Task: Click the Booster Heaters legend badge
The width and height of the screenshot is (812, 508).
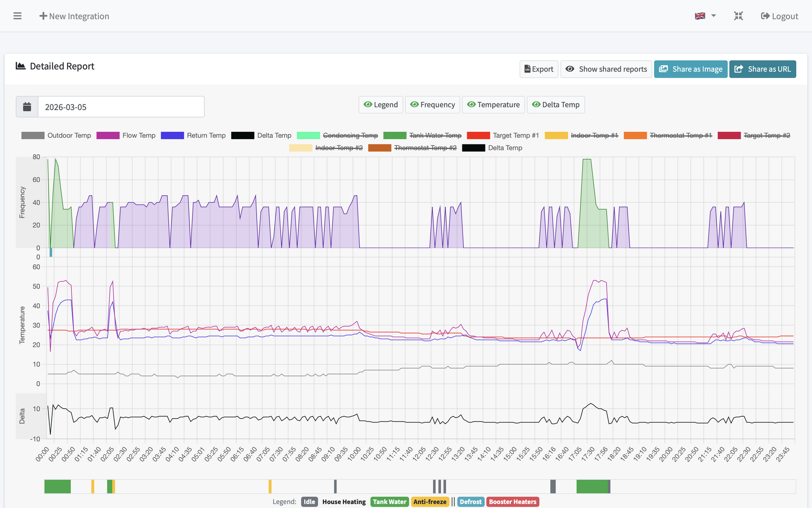Action: [x=512, y=502]
